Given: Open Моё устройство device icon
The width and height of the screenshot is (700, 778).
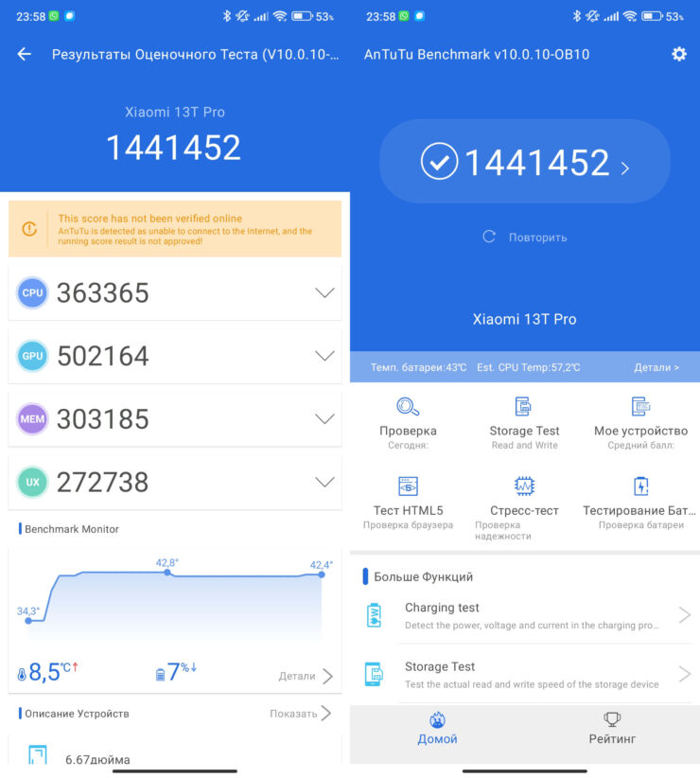Looking at the screenshot, I should 640,407.
